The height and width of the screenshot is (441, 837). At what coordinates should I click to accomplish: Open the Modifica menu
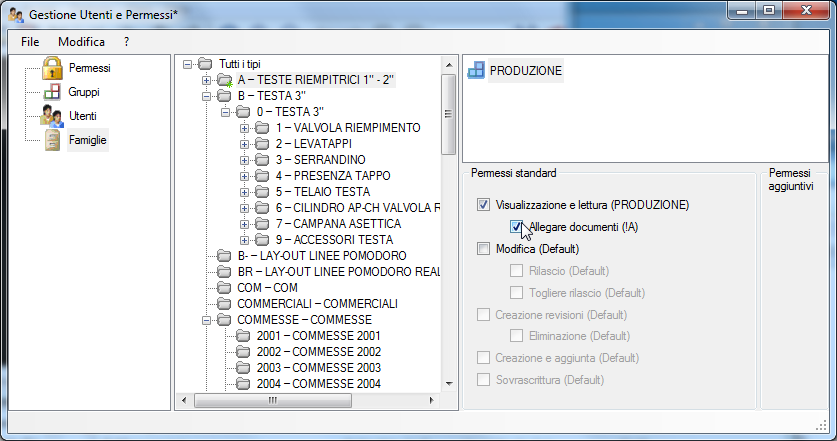(81, 42)
